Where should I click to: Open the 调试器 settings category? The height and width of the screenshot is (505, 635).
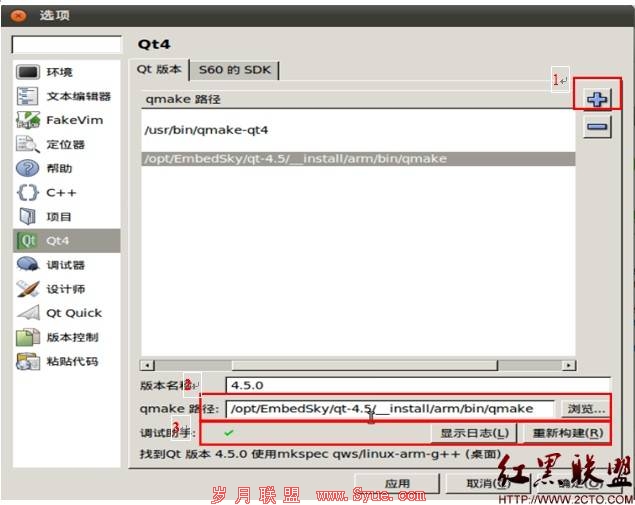(67, 265)
